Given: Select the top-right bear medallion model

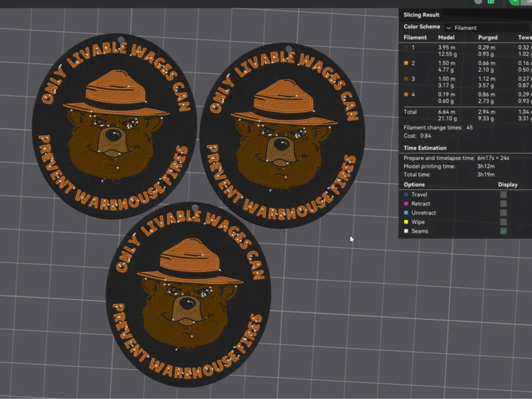Looking at the screenshot, I should [282, 135].
